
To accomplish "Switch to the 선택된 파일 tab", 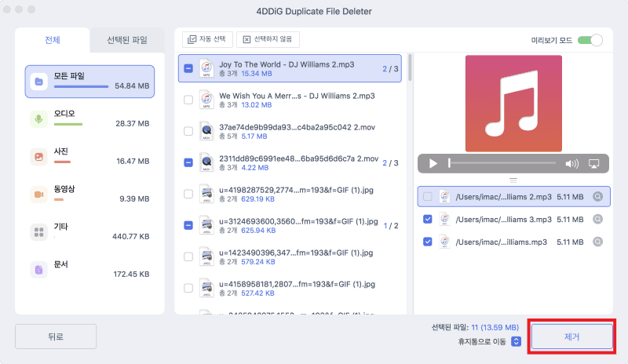I will click(x=126, y=39).
